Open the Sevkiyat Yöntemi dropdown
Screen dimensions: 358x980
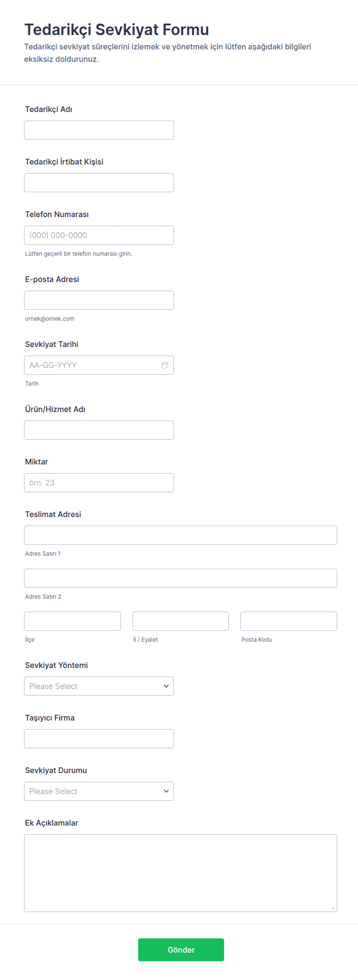[99, 686]
